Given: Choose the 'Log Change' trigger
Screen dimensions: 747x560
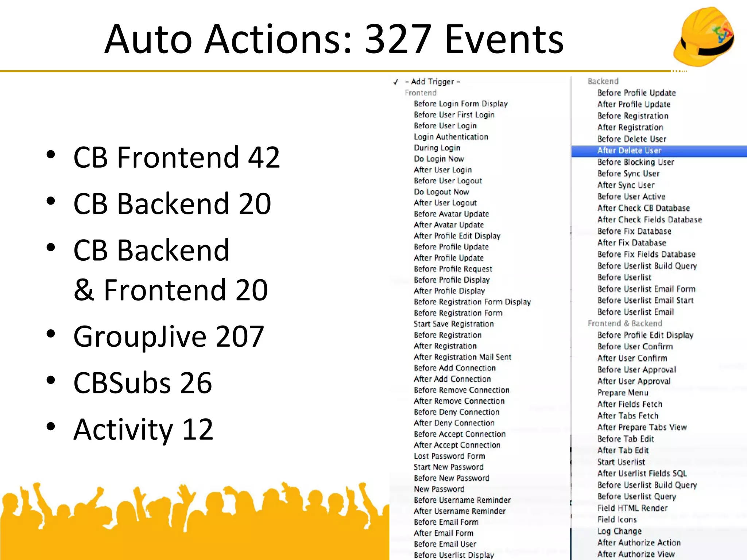Looking at the screenshot, I should (619, 532).
